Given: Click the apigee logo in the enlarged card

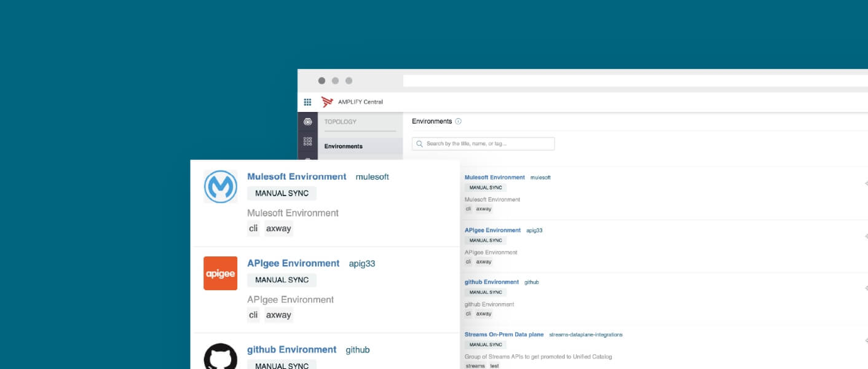Looking at the screenshot, I should [x=220, y=273].
